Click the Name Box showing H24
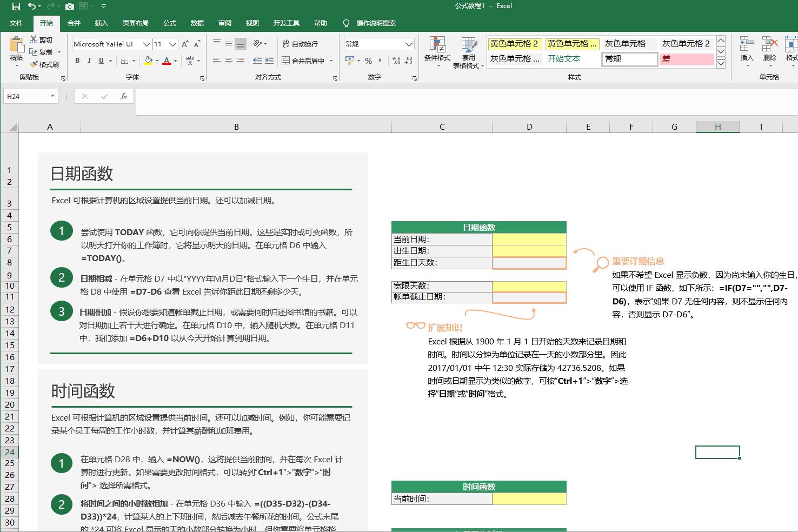This screenshot has height=532, width=798. (26, 96)
